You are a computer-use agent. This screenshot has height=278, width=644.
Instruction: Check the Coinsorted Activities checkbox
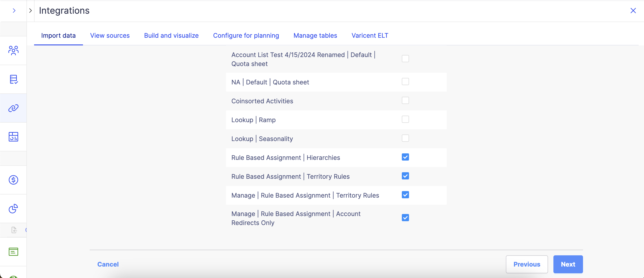(x=405, y=100)
